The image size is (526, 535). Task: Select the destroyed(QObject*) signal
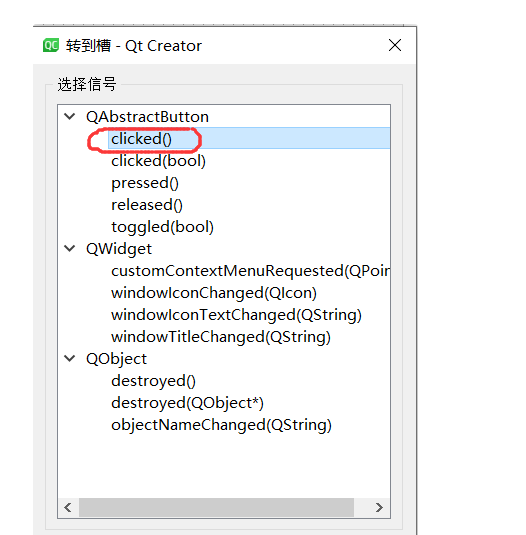point(188,403)
